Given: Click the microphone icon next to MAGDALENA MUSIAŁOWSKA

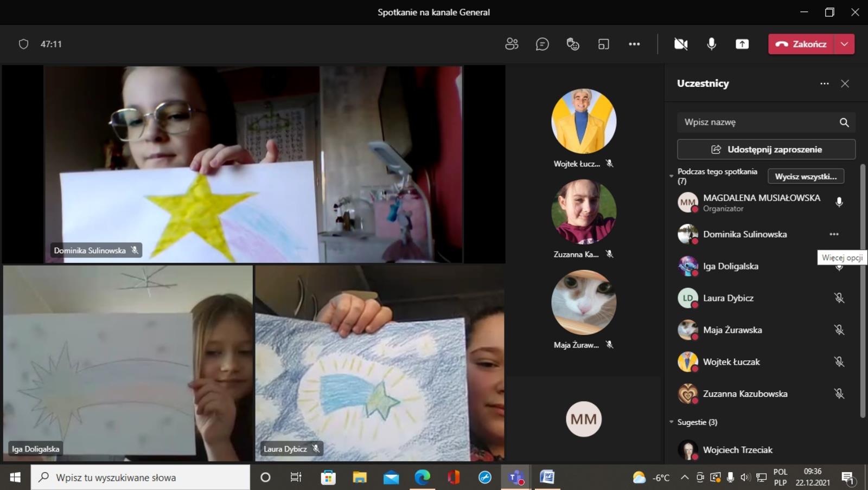Looking at the screenshot, I should click(839, 202).
